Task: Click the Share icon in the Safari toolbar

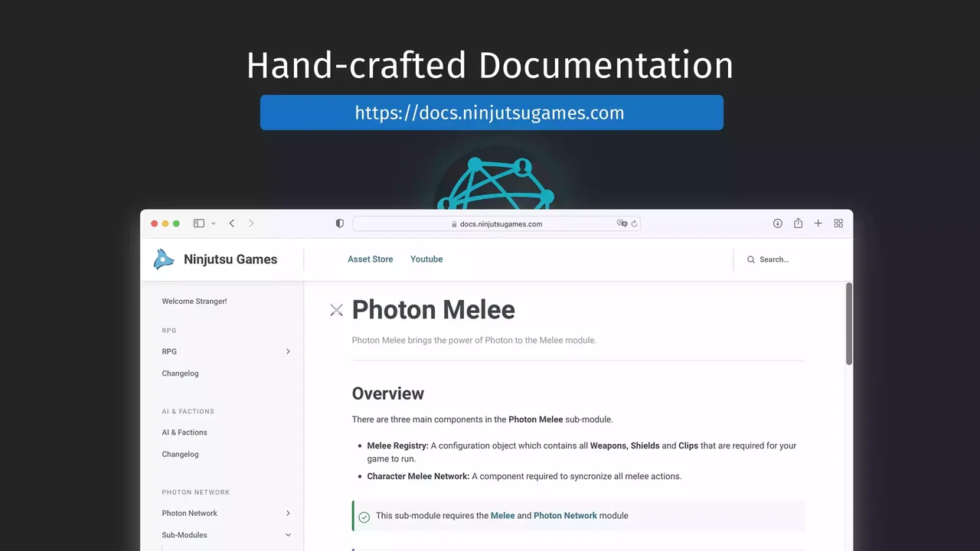Action: click(x=798, y=223)
